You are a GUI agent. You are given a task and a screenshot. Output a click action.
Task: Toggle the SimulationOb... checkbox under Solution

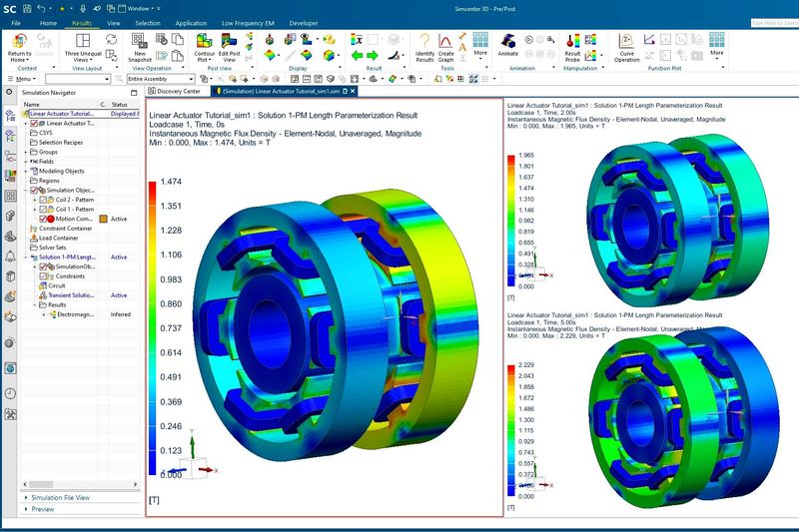coord(43,266)
